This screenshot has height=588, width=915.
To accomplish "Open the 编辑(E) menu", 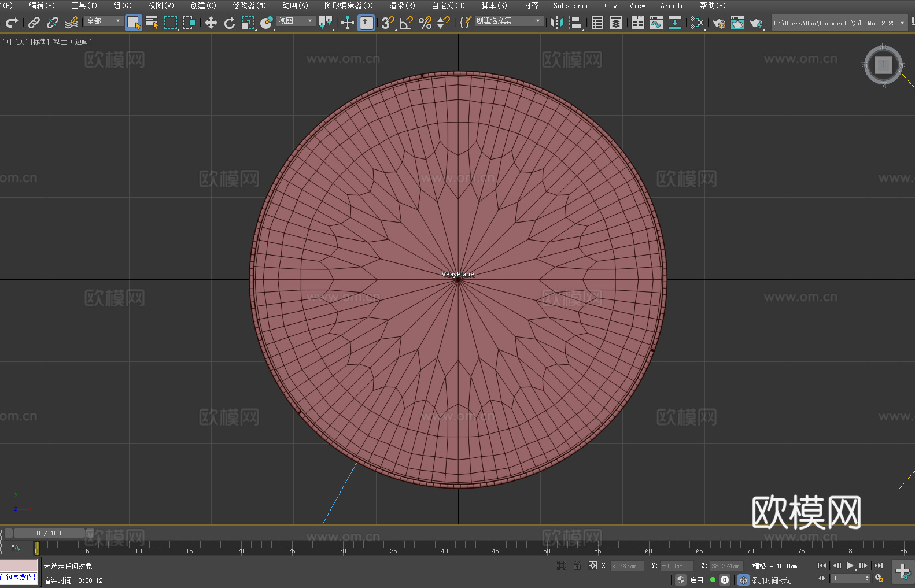I will (42, 5).
